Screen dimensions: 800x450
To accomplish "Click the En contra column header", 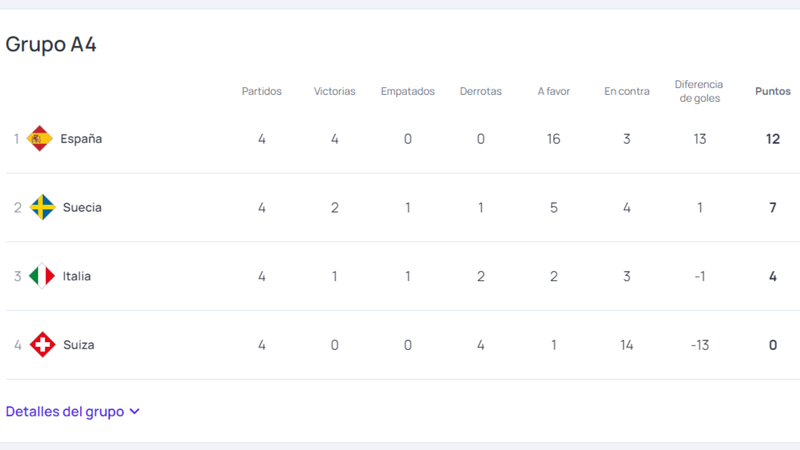I will (627, 91).
